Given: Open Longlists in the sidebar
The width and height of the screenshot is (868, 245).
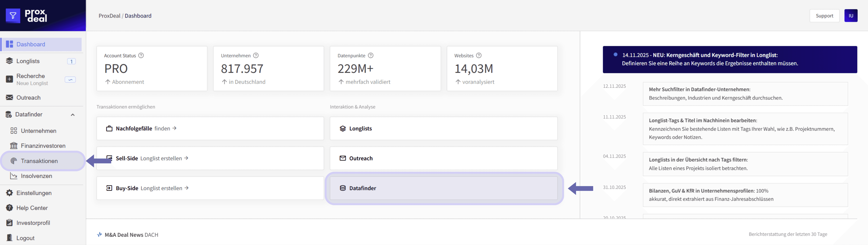Looking at the screenshot, I should 28,61.
